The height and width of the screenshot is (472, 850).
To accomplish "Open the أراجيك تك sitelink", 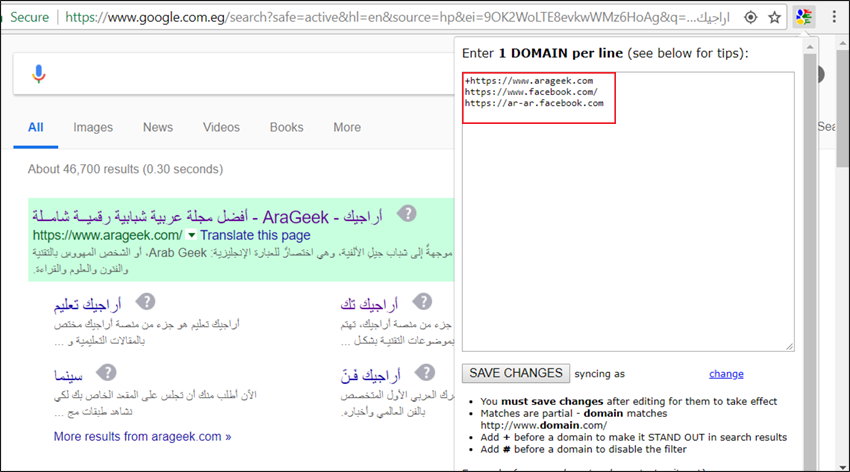I will [x=369, y=305].
